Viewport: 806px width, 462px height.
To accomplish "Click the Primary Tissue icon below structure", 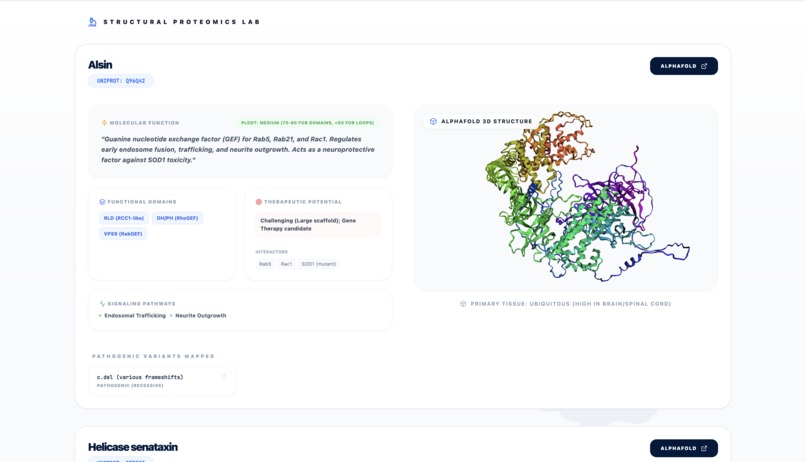I will (463, 304).
